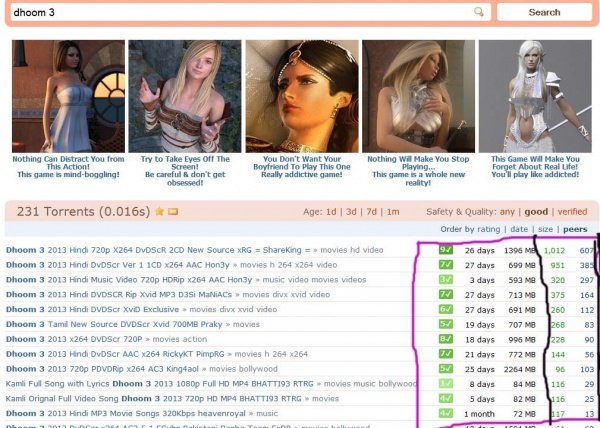The image size is (600, 428).
Task: Click the age value '3 days'
Action: [x=482, y=280]
